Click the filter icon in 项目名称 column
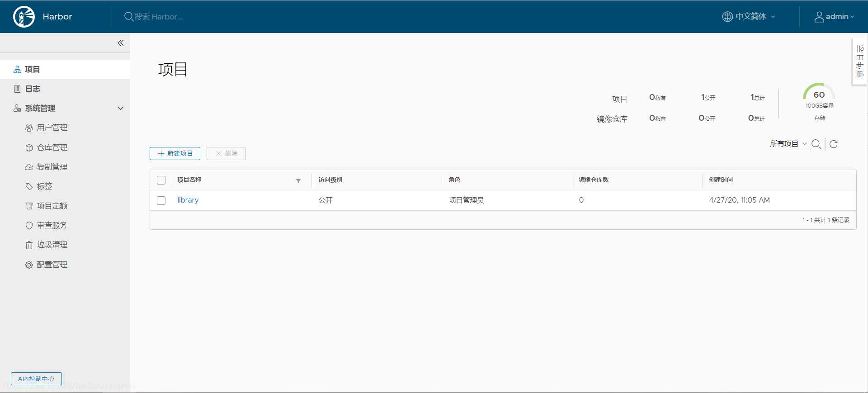868x393 pixels. click(298, 181)
